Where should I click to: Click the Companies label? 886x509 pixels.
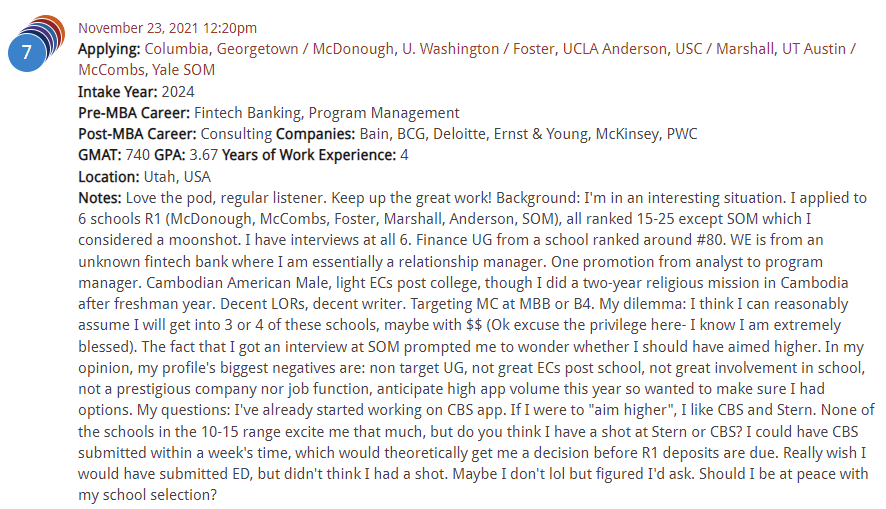click(x=315, y=134)
